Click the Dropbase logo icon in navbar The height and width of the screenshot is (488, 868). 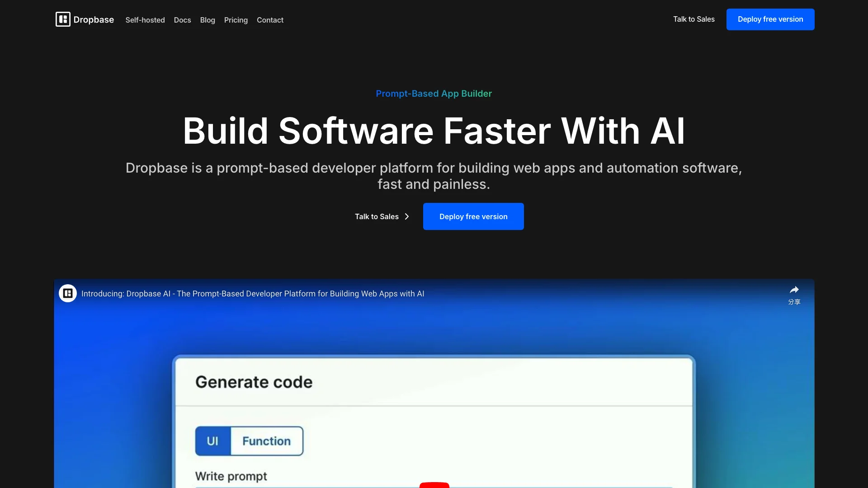(x=63, y=19)
